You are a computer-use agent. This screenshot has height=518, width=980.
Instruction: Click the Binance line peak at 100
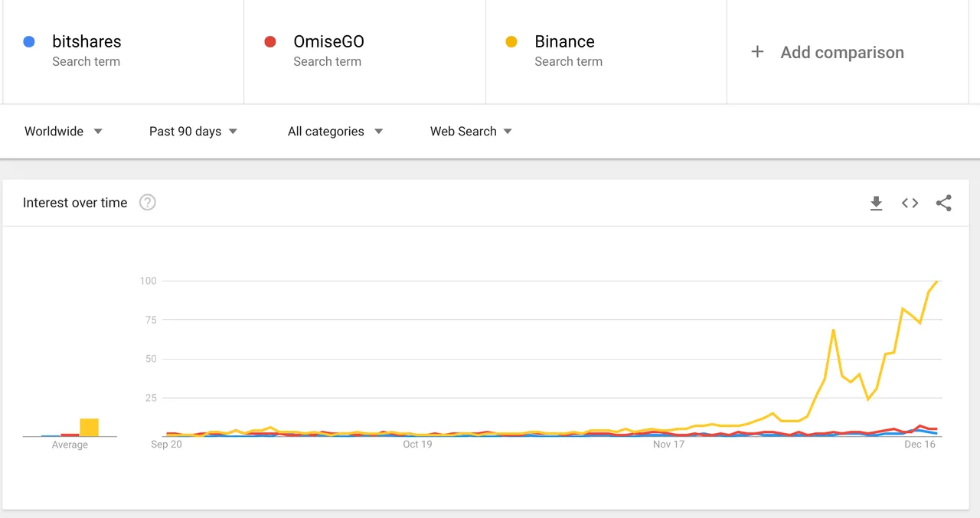tap(937, 282)
